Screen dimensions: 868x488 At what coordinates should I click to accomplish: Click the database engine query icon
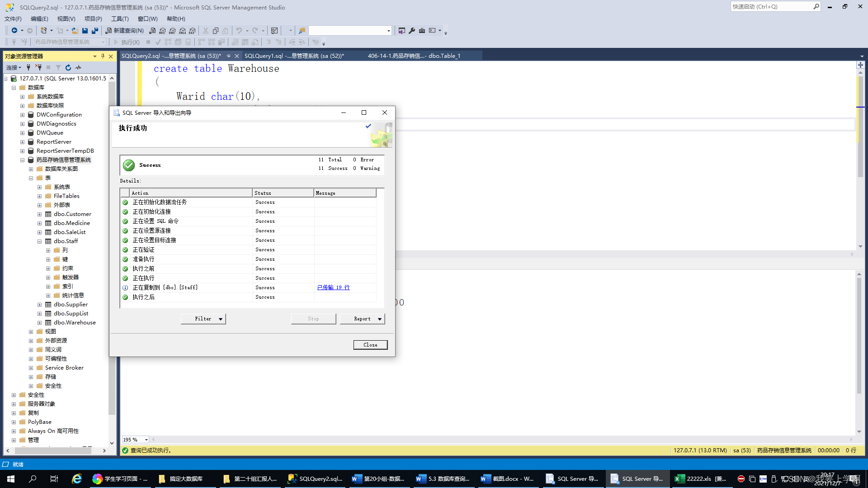(152, 31)
